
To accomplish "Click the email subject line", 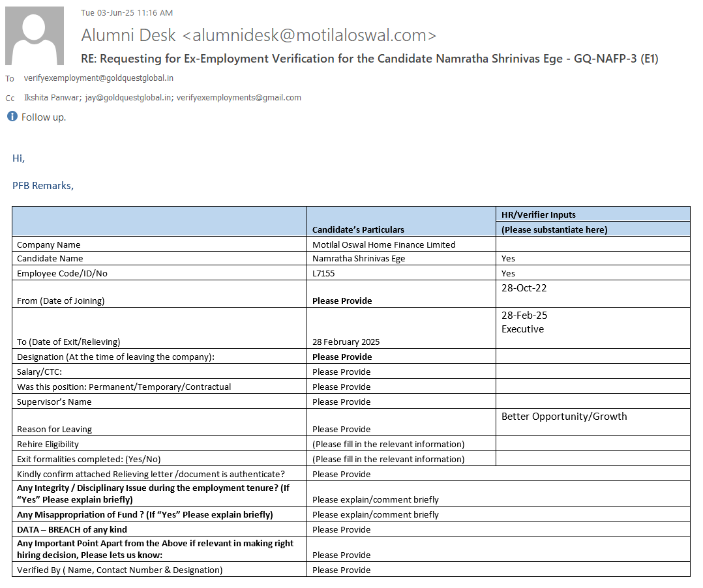I will (369, 59).
